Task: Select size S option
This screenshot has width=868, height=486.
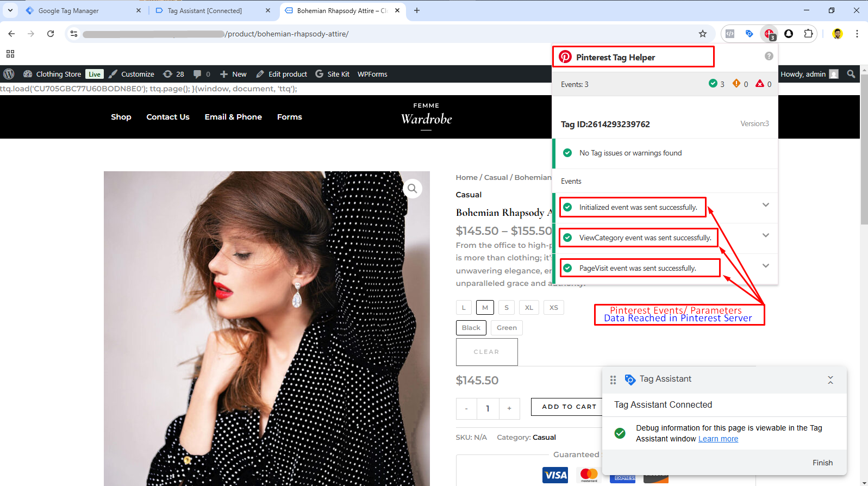Action: (x=507, y=308)
